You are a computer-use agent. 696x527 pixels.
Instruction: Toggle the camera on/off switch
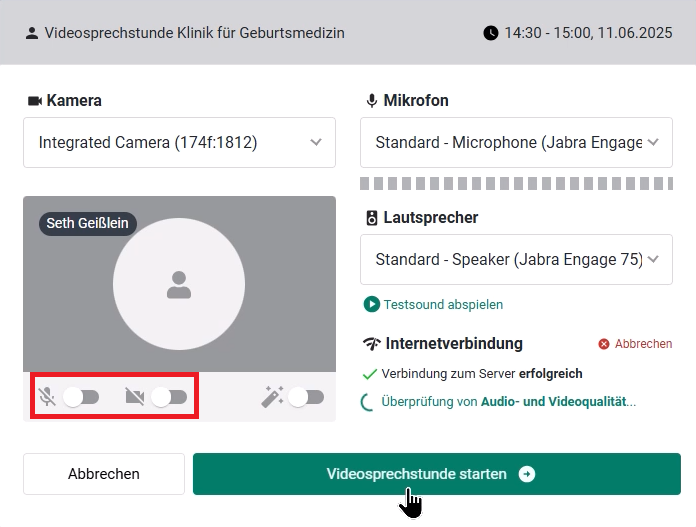pos(169,397)
